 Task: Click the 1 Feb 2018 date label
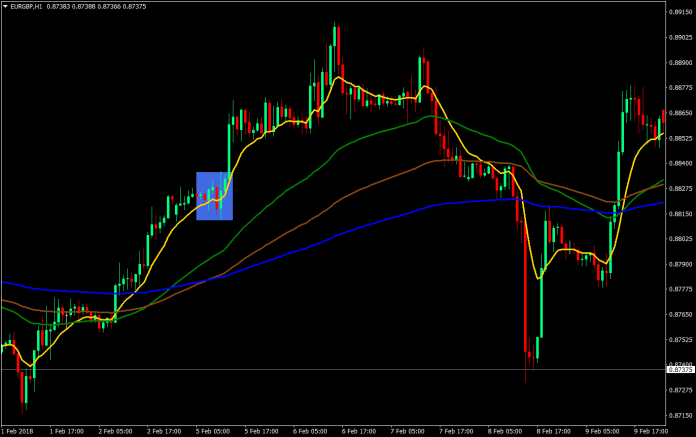point(21,431)
